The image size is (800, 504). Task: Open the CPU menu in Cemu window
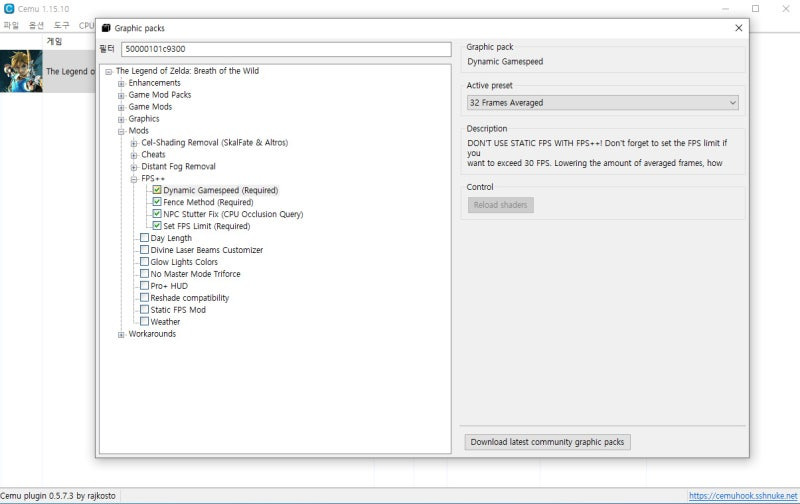(x=86, y=25)
